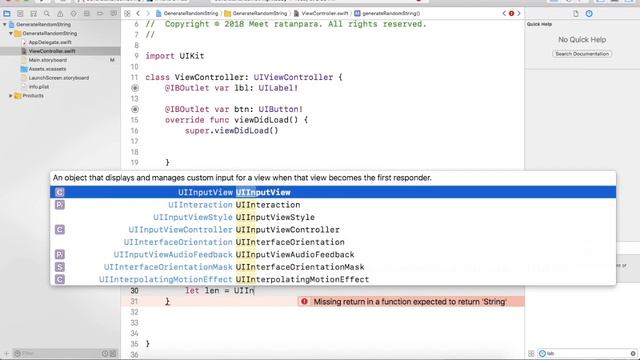Click Missing return error message
Image resolution: width=640 pixels, height=360 pixels.
tap(410, 302)
